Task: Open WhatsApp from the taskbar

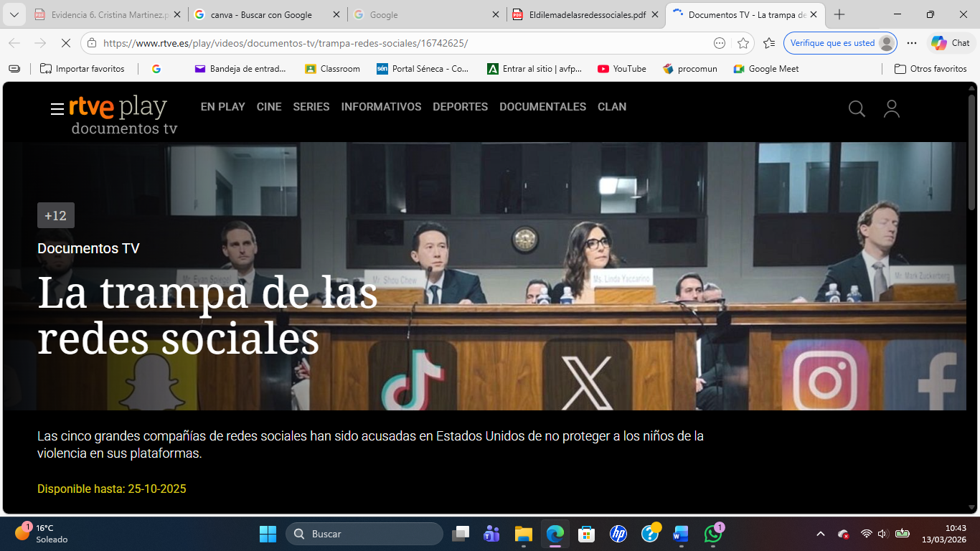Action: pos(712,534)
